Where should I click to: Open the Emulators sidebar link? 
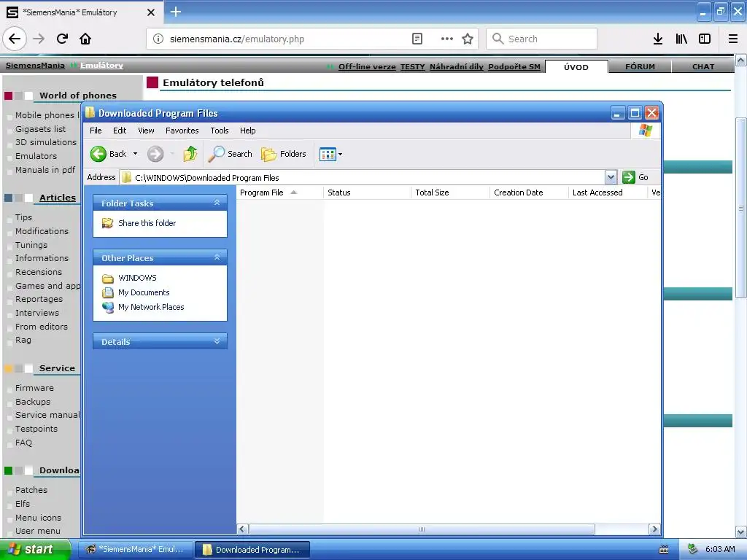(36, 156)
